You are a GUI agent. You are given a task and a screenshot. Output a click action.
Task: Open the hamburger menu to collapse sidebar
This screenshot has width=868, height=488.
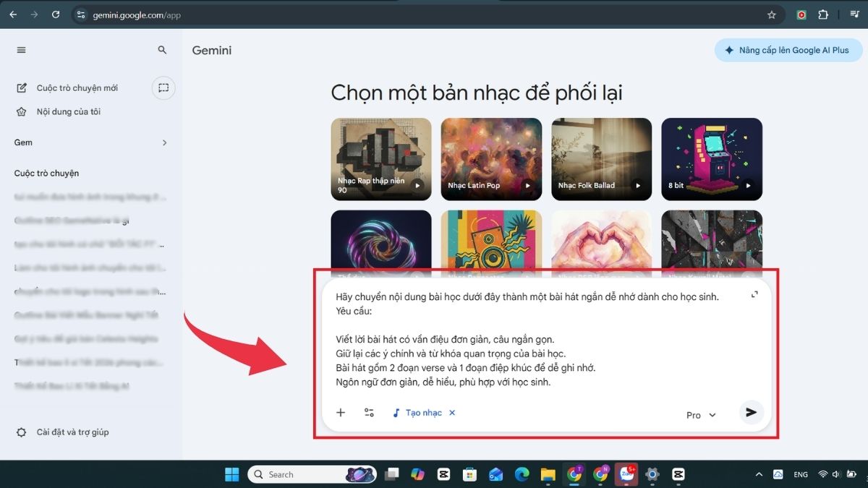[x=21, y=50]
